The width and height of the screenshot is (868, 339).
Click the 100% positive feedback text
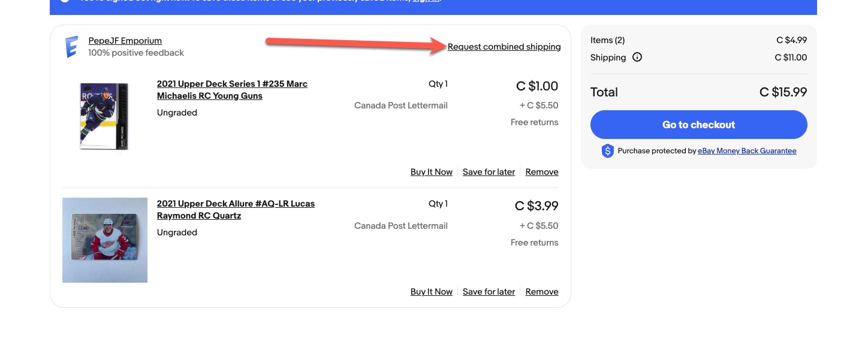tap(136, 53)
